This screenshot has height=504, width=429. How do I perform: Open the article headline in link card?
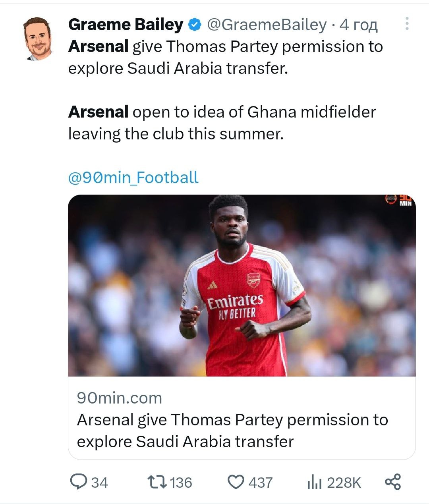pyautogui.click(x=232, y=431)
